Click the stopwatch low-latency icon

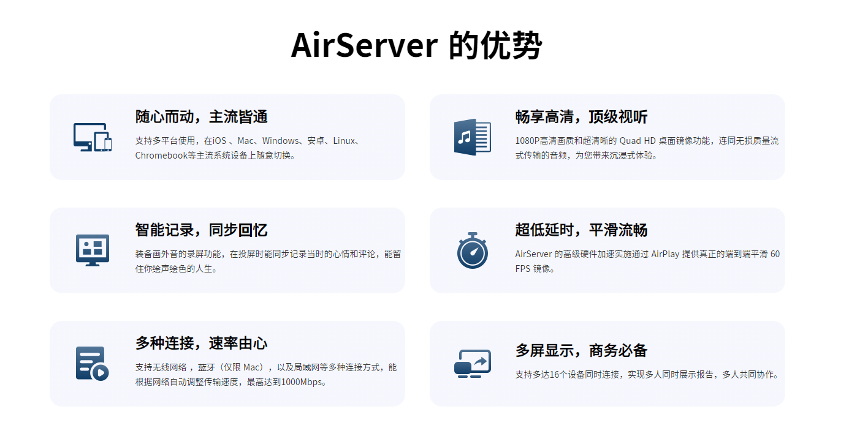473,250
